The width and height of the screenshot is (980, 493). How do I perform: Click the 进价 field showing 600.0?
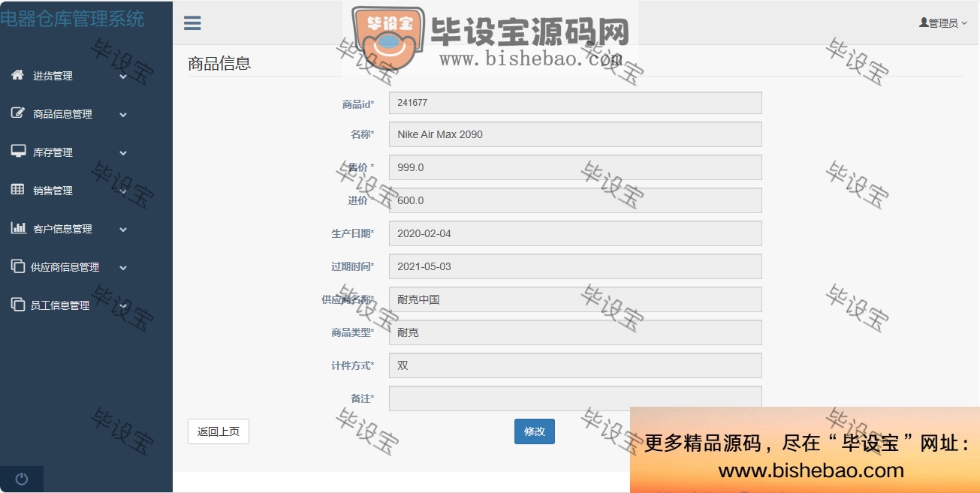tap(575, 200)
